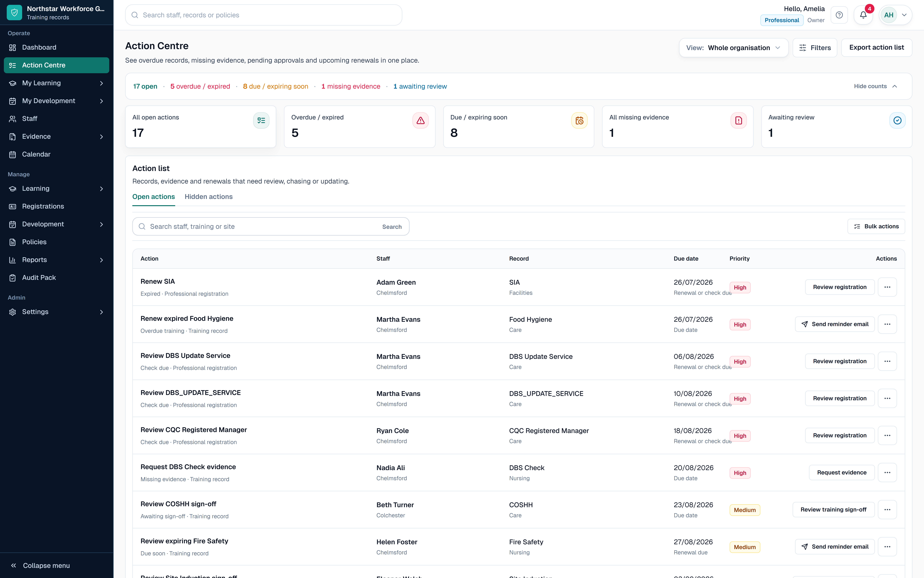Click the Dashboard grid icon in sidebar
The image size is (924, 578).
[13, 47]
